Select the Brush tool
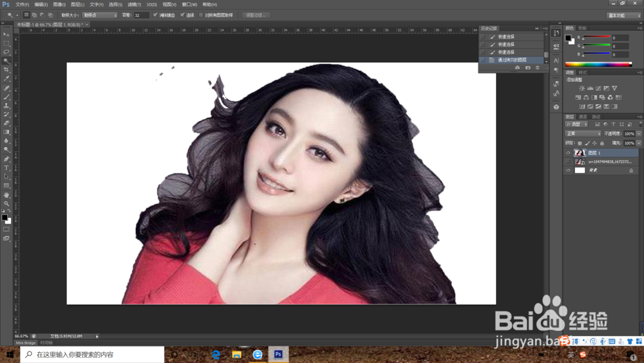The height and width of the screenshot is (363, 644). point(6,97)
